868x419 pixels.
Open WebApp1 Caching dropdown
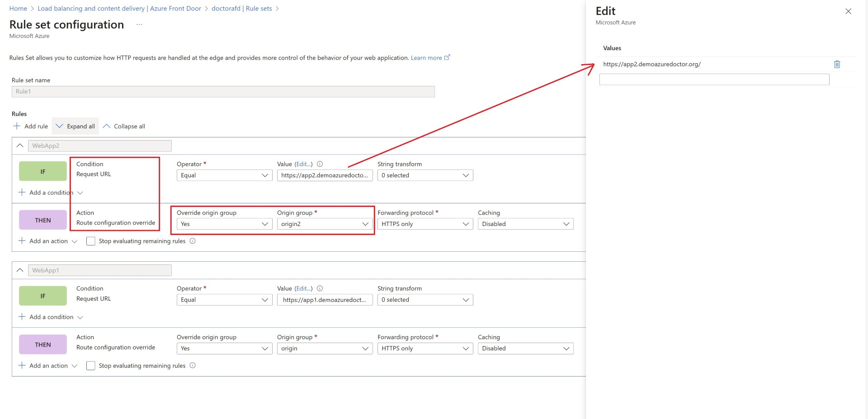525,348
